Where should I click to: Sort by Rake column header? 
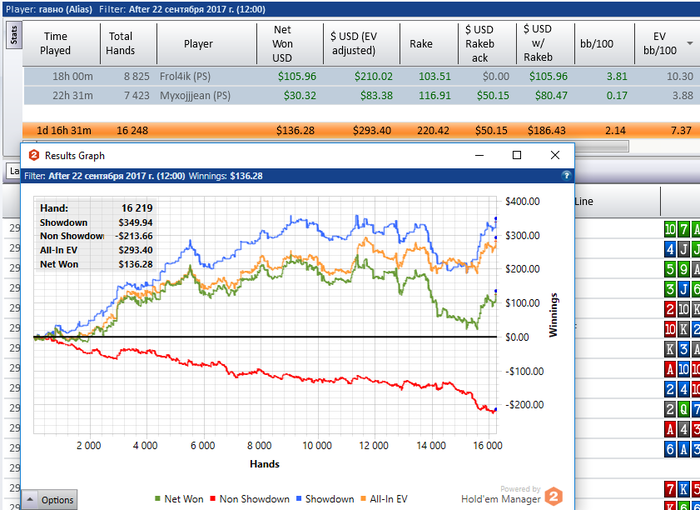[421, 43]
